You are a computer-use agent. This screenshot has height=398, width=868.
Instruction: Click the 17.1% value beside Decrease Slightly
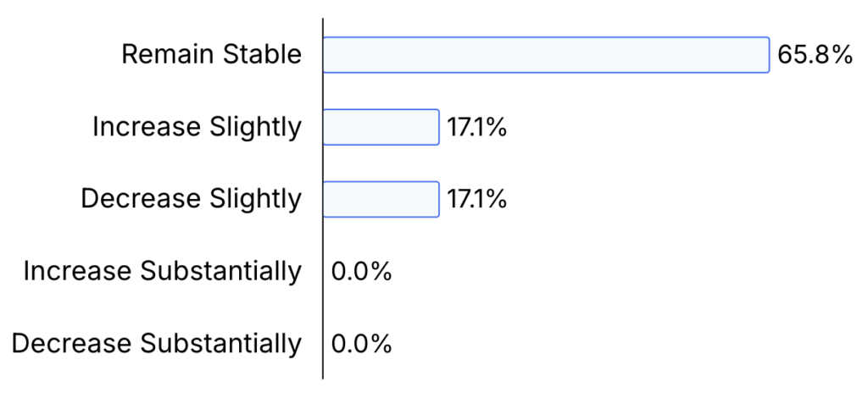click(476, 199)
